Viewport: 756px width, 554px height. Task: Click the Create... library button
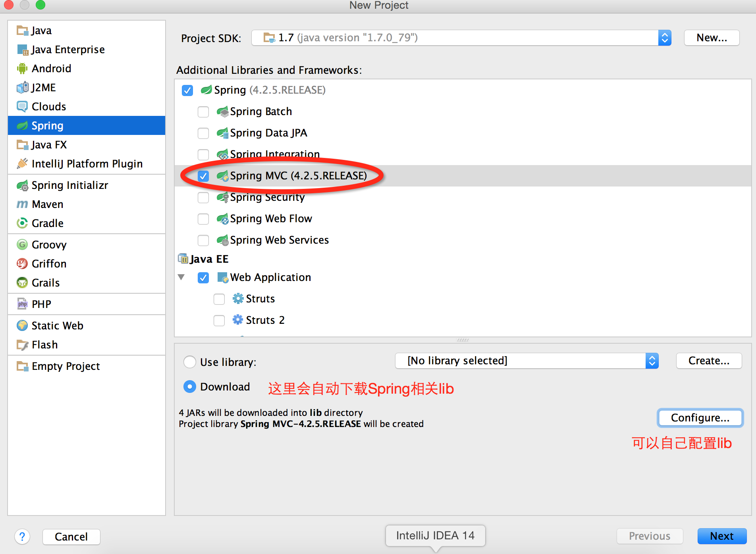click(x=709, y=361)
